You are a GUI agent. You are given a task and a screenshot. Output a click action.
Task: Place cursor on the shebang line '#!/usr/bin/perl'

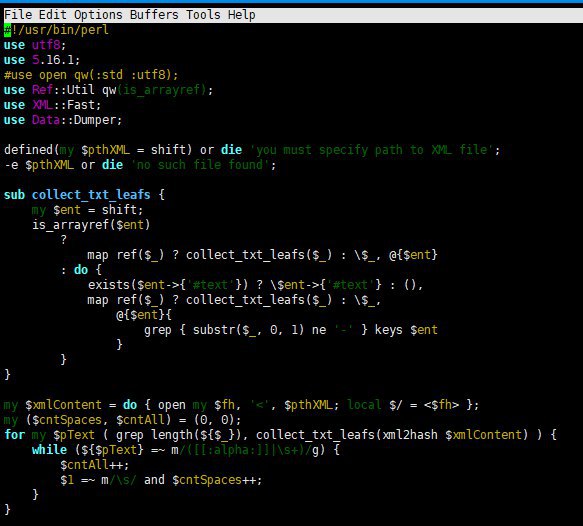click(x=56, y=30)
